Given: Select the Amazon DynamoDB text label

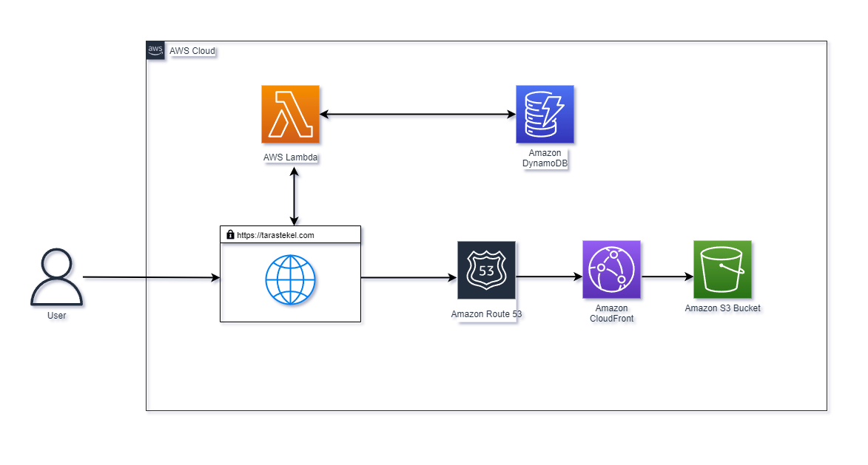Looking at the screenshot, I should [545, 158].
